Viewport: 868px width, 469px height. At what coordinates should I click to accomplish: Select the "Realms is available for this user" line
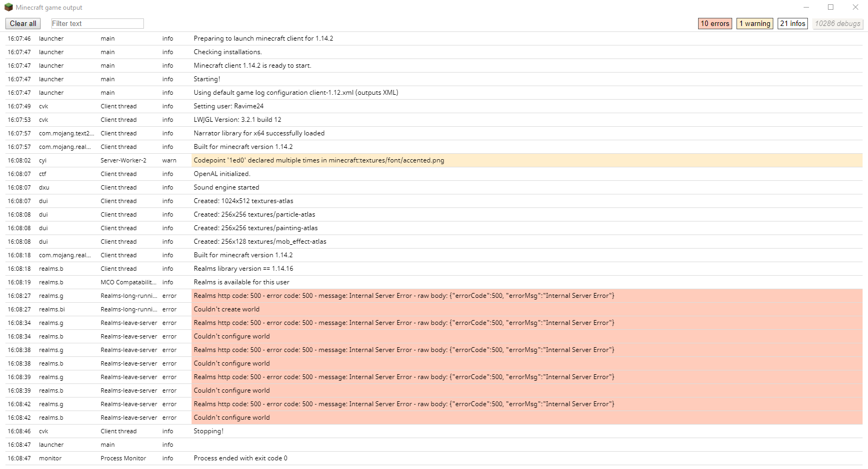pos(241,282)
